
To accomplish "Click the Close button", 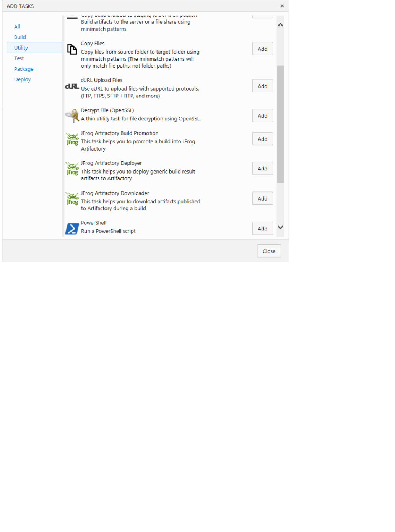I will 269,251.
